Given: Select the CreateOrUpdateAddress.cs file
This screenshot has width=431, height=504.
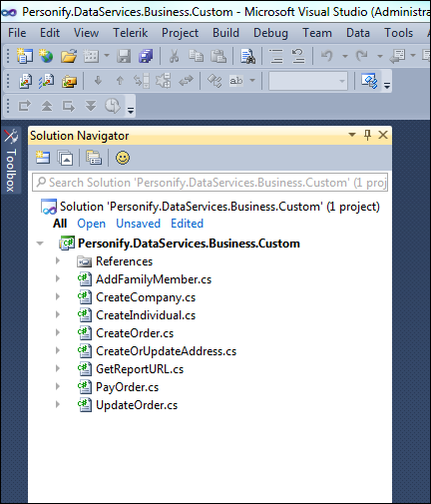Looking at the screenshot, I should [166, 351].
